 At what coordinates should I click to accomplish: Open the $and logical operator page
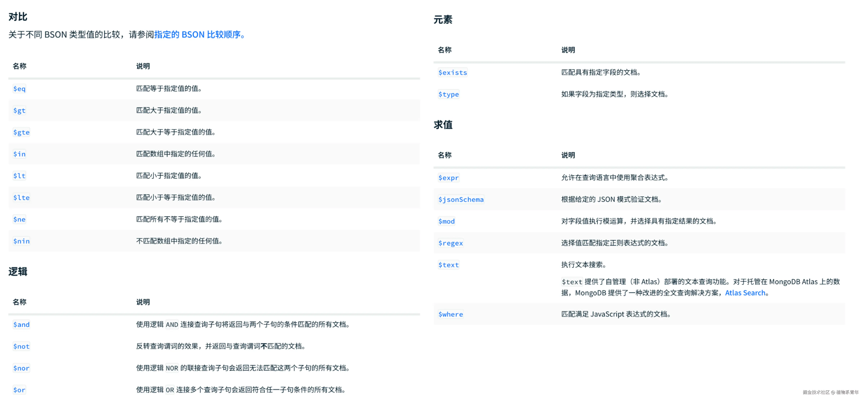[21, 325]
